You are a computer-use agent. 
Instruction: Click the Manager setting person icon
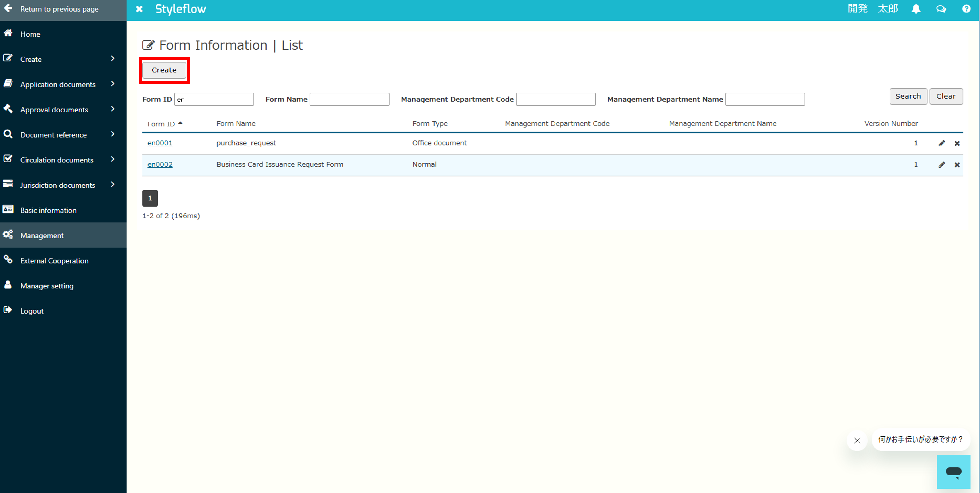point(8,285)
